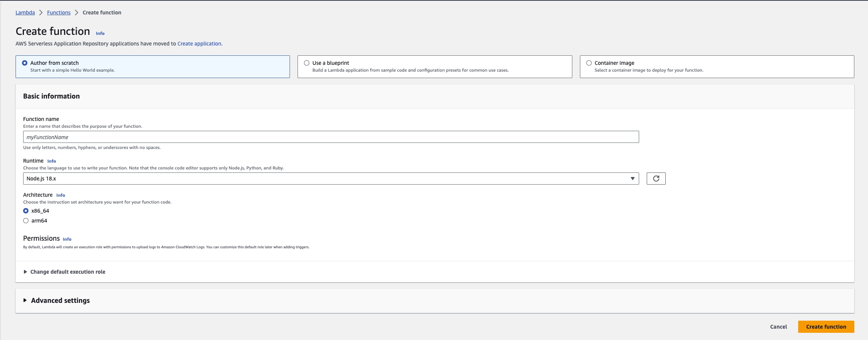Open the Create application link
The image size is (868, 340).
[199, 44]
